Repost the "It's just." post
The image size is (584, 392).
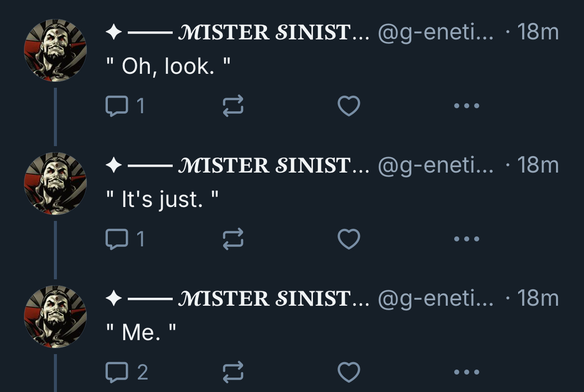(234, 239)
